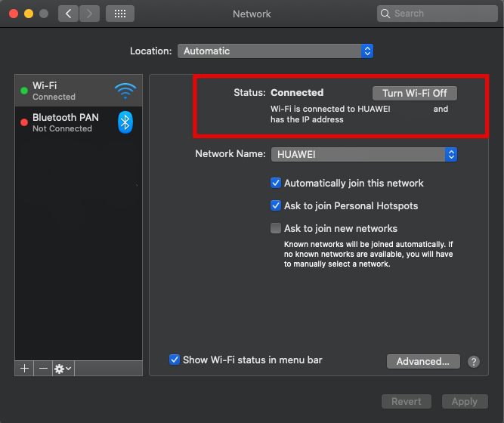Disable automatically join this network
The image size is (504, 423).
tap(276, 183)
